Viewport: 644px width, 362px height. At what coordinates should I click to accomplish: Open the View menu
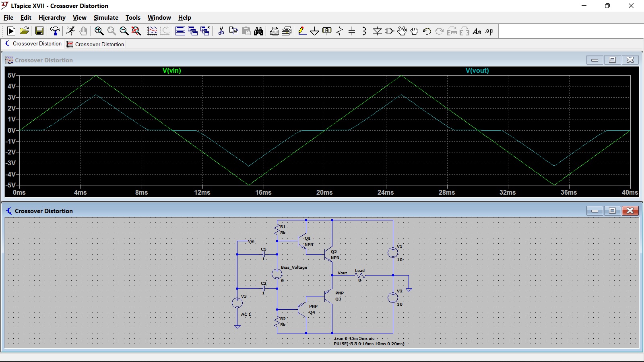coord(79,18)
